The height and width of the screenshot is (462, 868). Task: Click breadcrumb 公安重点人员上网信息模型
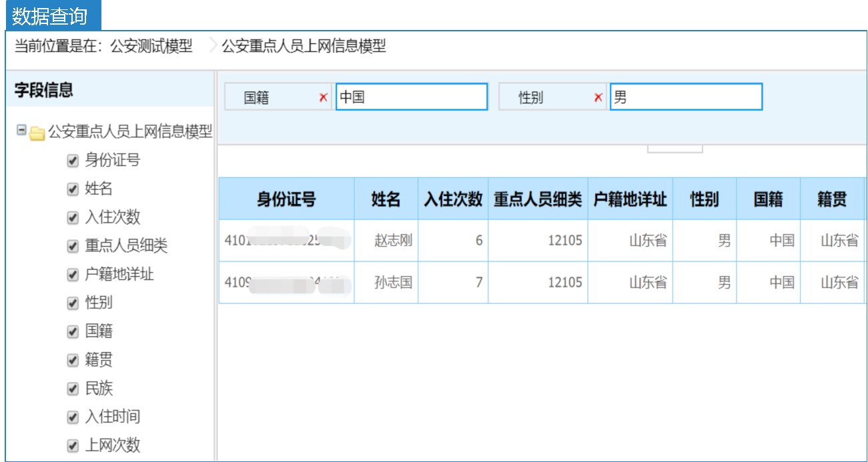click(304, 47)
